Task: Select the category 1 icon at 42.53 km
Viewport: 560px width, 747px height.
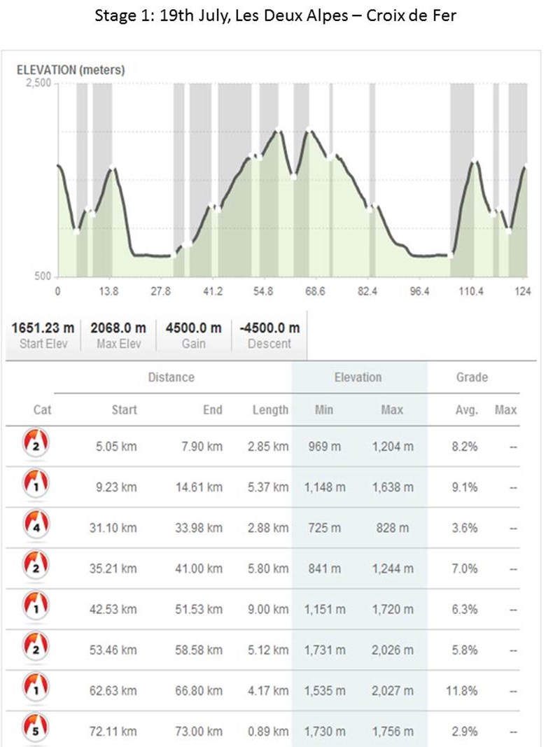Action: tap(36, 606)
